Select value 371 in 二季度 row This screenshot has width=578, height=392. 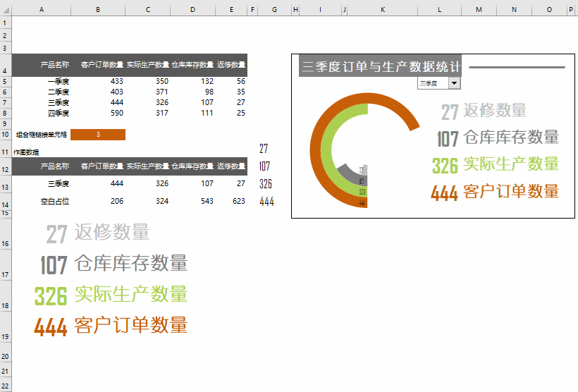162,92
